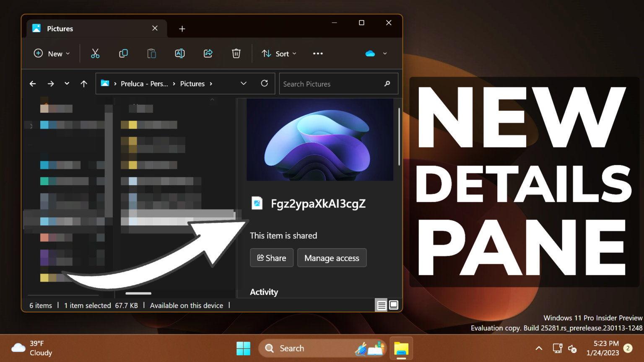644x362 pixels.
Task: Open OneDrive status via the cloud icon
Action: click(x=369, y=53)
